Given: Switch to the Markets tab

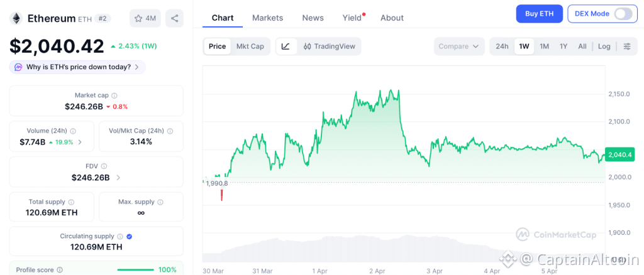Looking at the screenshot, I should tap(267, 18).
